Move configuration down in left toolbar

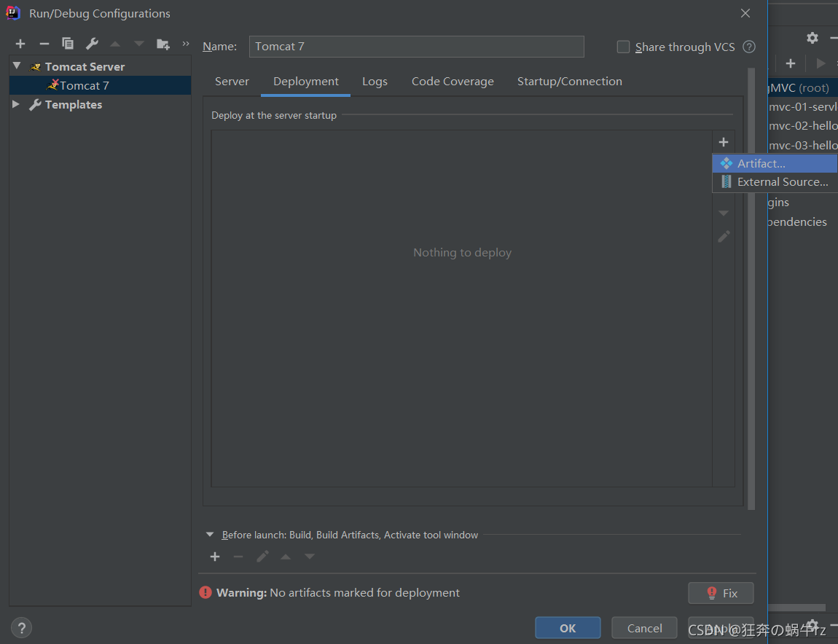139,44
